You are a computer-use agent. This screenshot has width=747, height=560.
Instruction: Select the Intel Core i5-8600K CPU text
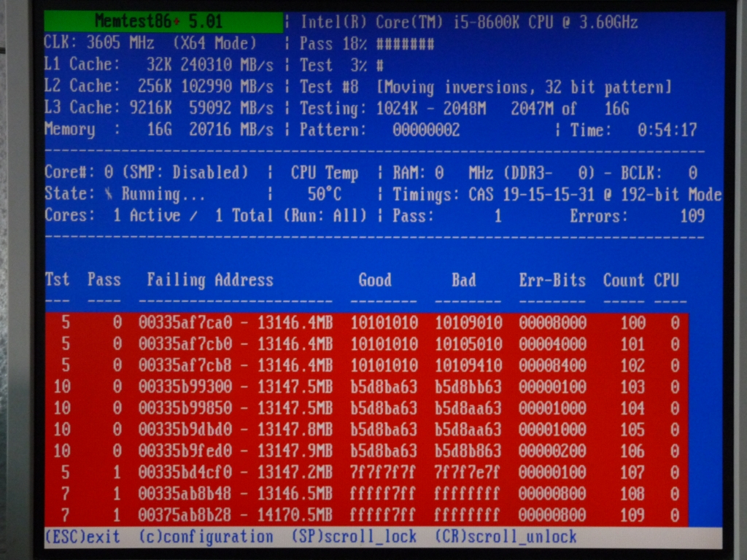click(469, 23)
